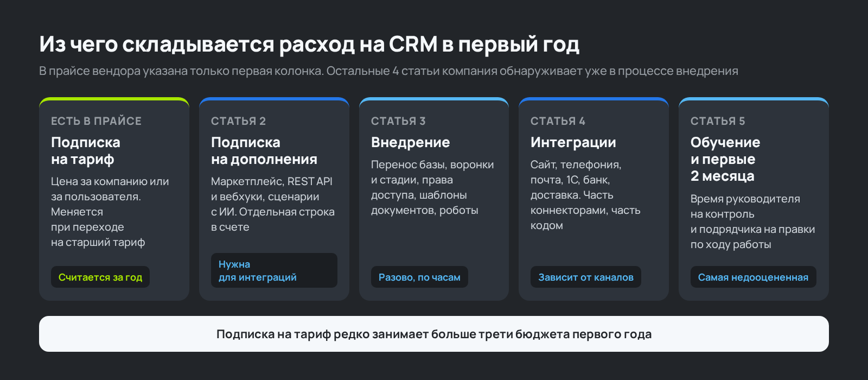Screen dimensions: 868x380
Task: Select the 'СТАТЬЯ 5' label
Action: click(x=718, y=121)
